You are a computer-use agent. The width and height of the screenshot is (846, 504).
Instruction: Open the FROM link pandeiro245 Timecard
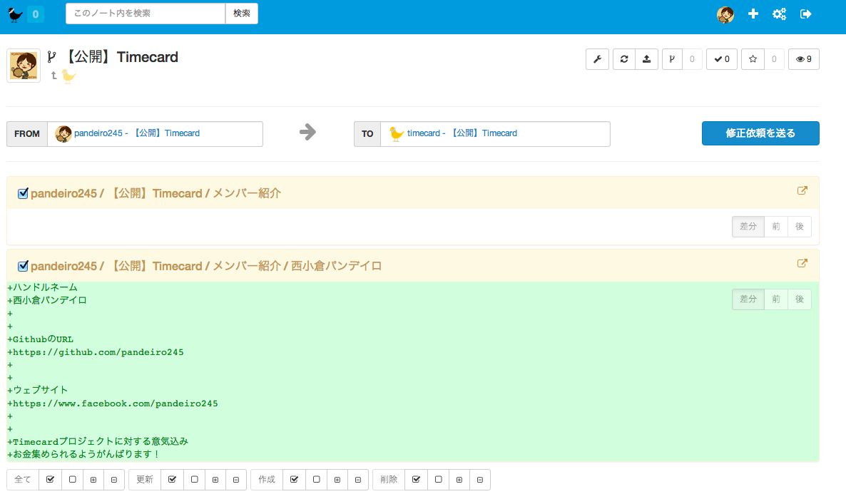(136, 133)
